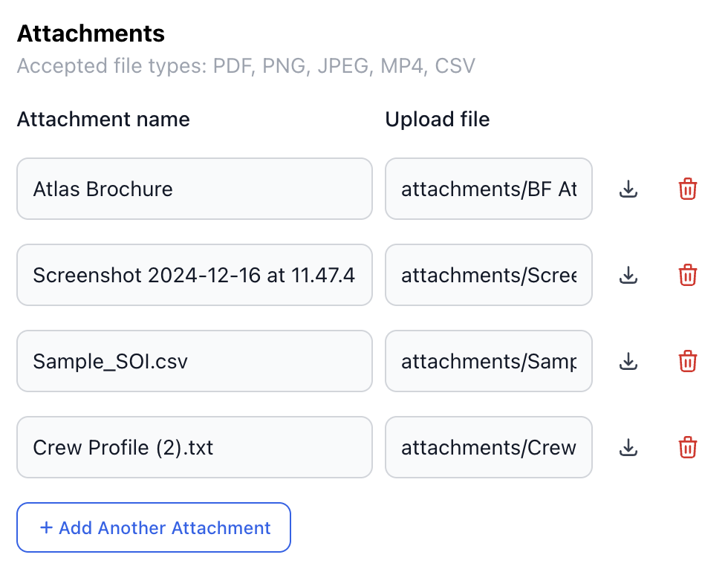The image size is (728, 569).
Task: Click the Accepted file types hint text
Action: 246,67
